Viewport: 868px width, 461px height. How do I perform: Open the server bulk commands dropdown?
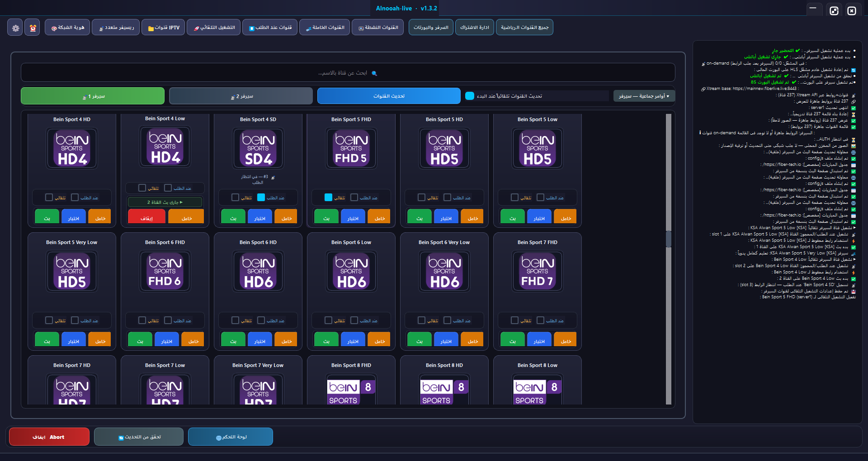click(x=644, y=96)
